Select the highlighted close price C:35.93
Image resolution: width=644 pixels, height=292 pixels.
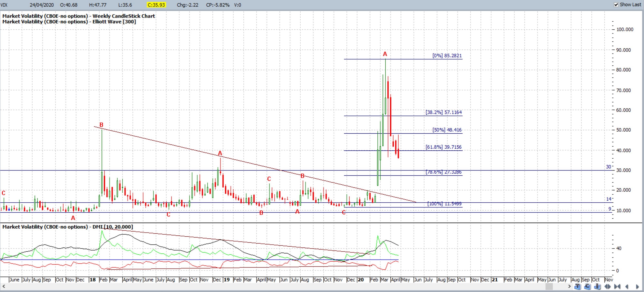156,5
